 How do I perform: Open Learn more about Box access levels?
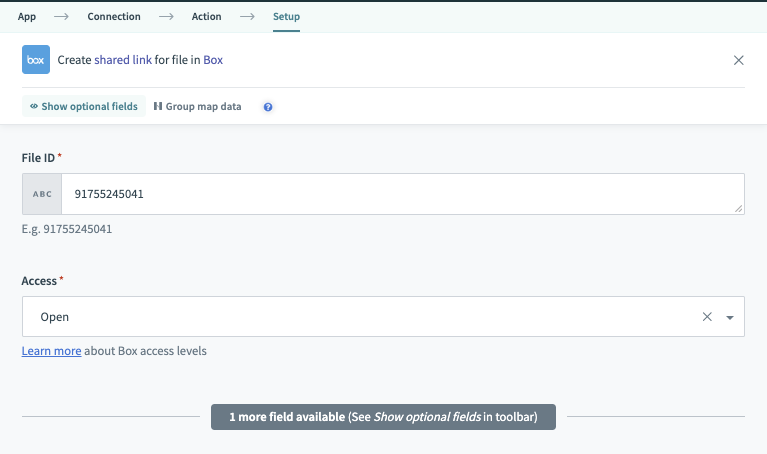pyautogui.click(x=51, y=351)
